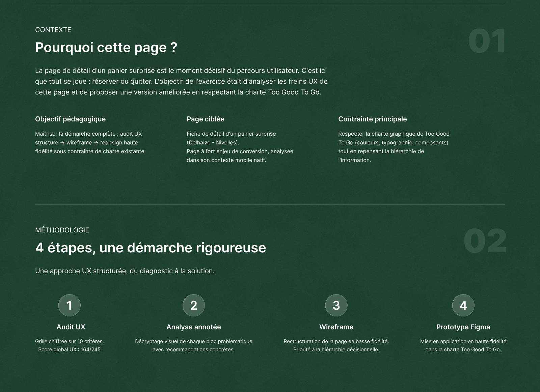540x392 pixels.
Task: Click text "dans la charte Too Good To Go."
Action: tap(463, 349)
